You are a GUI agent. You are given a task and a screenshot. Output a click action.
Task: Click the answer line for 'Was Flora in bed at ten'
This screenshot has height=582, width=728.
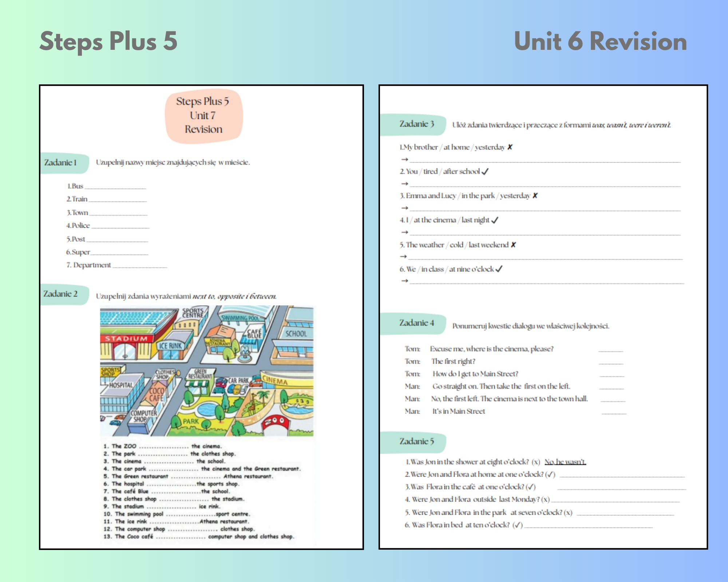coord(588,526)
